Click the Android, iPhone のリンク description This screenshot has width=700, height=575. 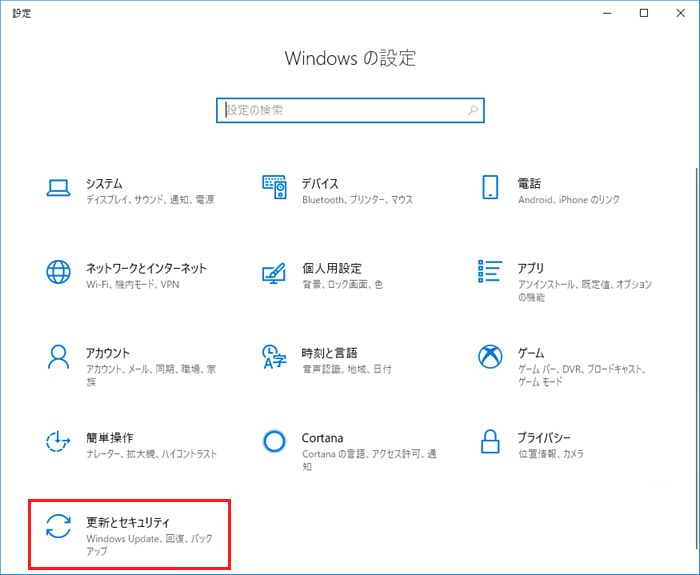click(x=569, y=200)
